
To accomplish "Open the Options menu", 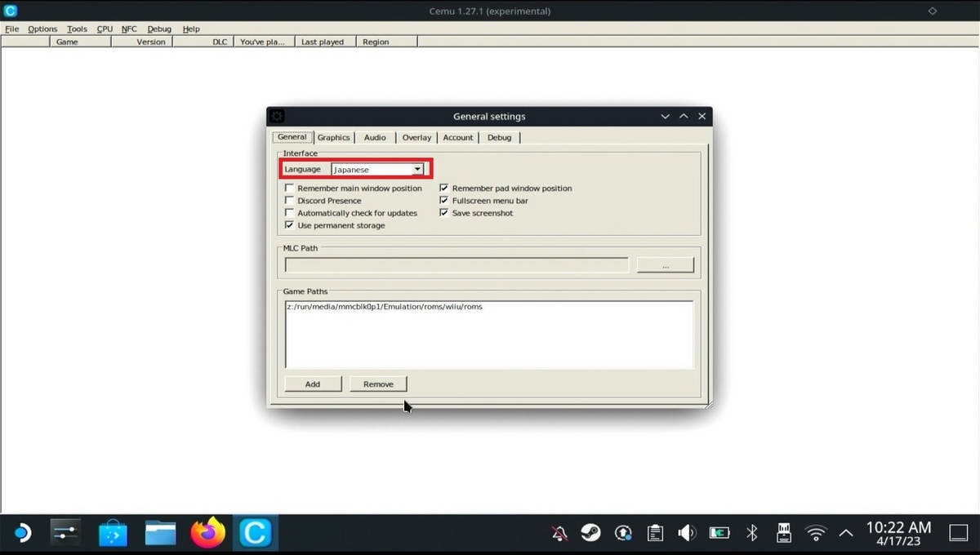I will [42, 29].
